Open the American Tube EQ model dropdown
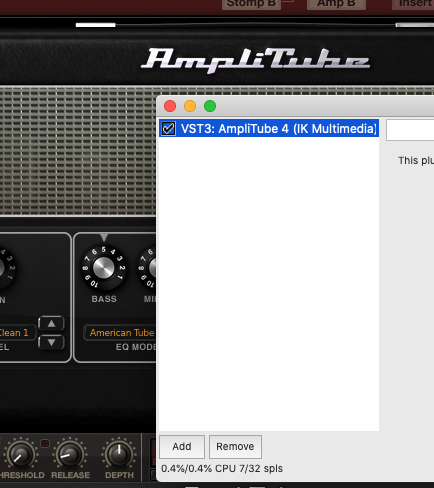 (x=121, y=333)
